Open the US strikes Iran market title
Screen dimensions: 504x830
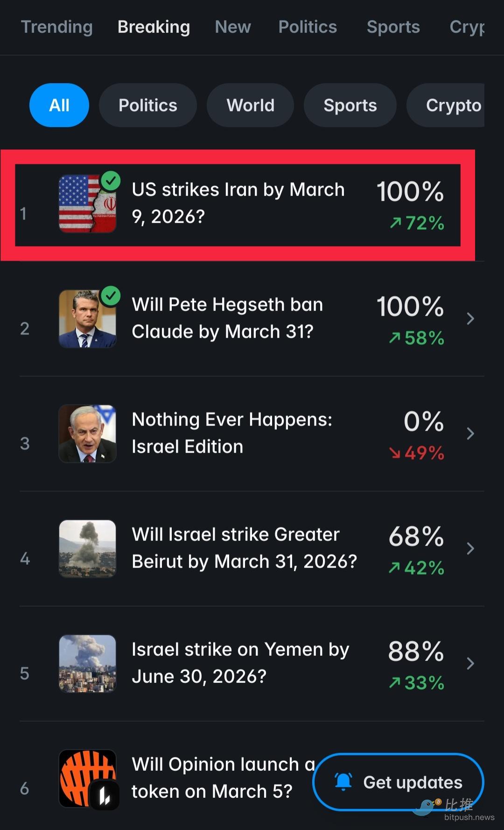[x=238, y=203]
